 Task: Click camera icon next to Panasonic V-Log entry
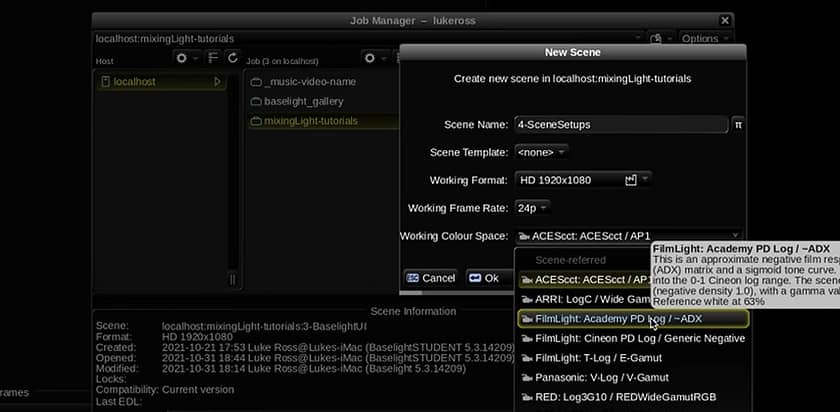(x=527, y=378)
